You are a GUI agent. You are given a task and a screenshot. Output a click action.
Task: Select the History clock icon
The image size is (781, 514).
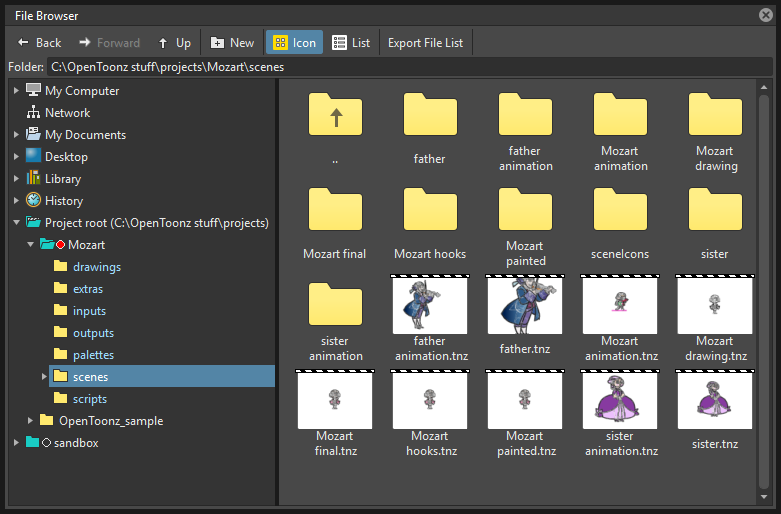click(x=33, y=200)
